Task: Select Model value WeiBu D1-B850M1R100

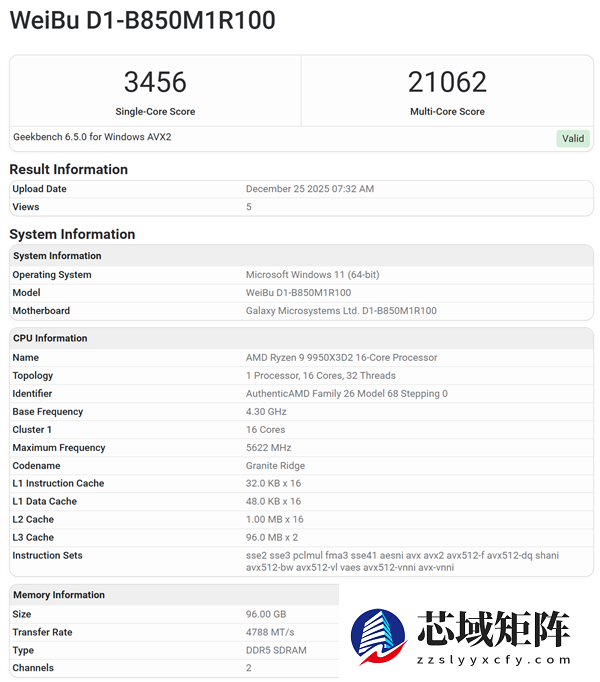Action: [298, 293]
